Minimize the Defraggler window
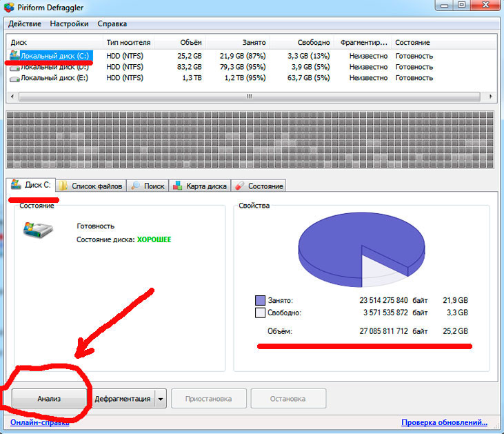504x434 pixels. pos(445,5)
